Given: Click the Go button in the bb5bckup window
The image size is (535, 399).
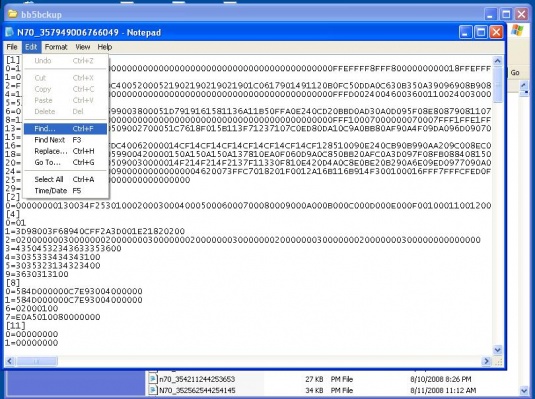Looking at the screenshot, I should (x=515, y=73).
